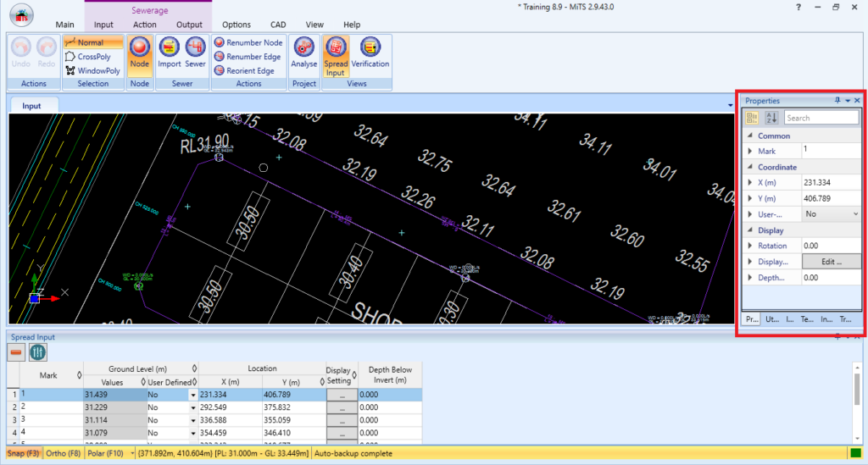The image size is (868, 465).
Task: Click Display Setting button in row 1
Action: click(x=342, y=395)
